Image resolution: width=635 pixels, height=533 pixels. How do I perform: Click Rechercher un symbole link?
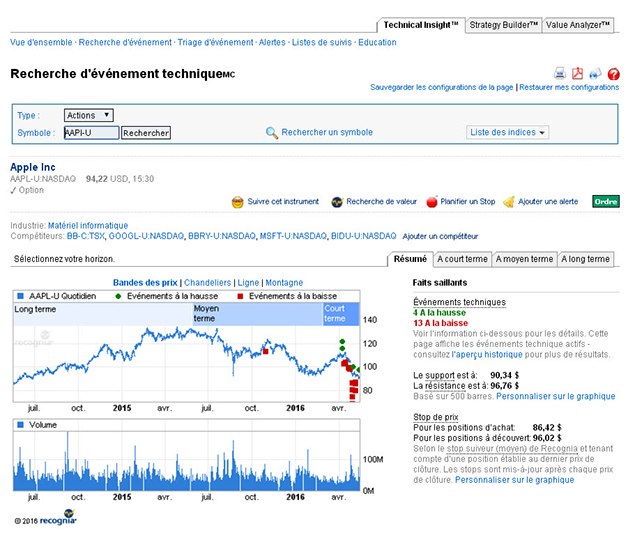327,132
